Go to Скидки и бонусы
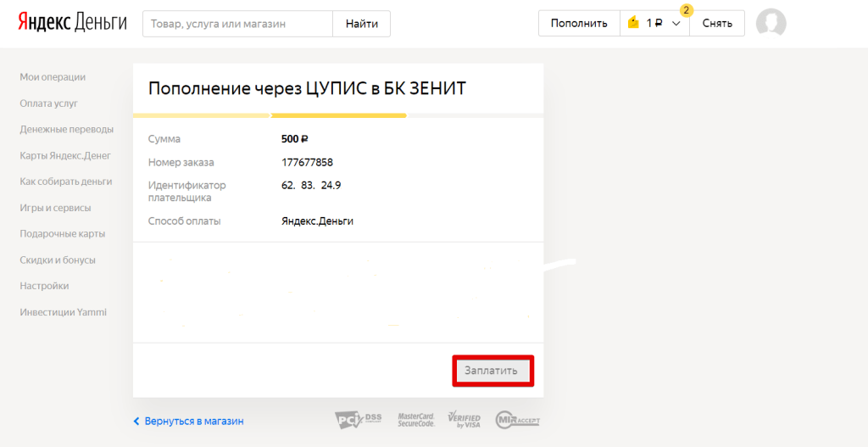868x447 pixels. point(58,260)
